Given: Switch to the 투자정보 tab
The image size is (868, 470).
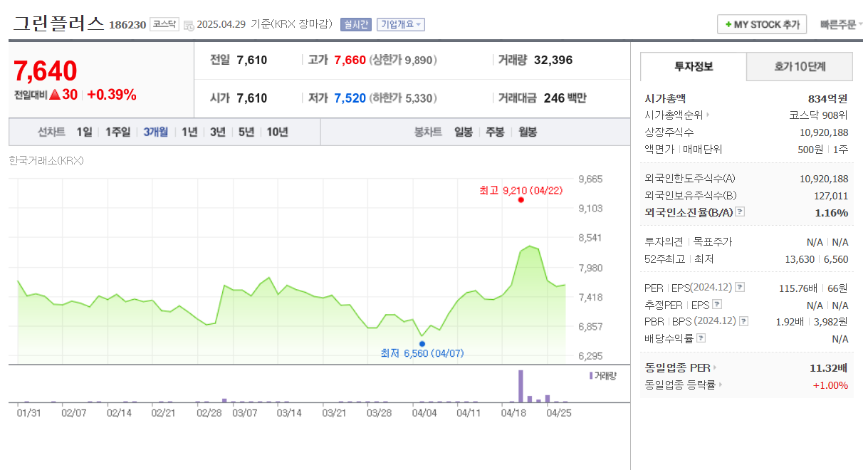Looking at the screenshot, I should (694, 67).
